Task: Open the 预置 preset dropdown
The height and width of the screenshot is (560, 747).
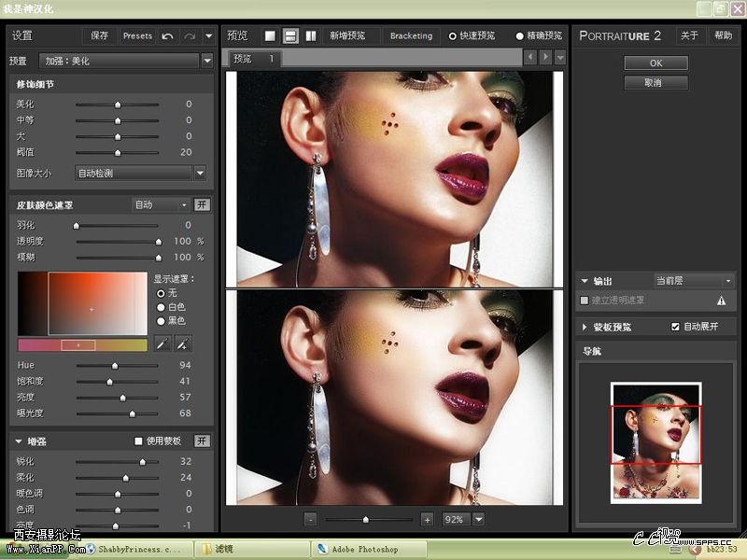Action: (206, 61)
